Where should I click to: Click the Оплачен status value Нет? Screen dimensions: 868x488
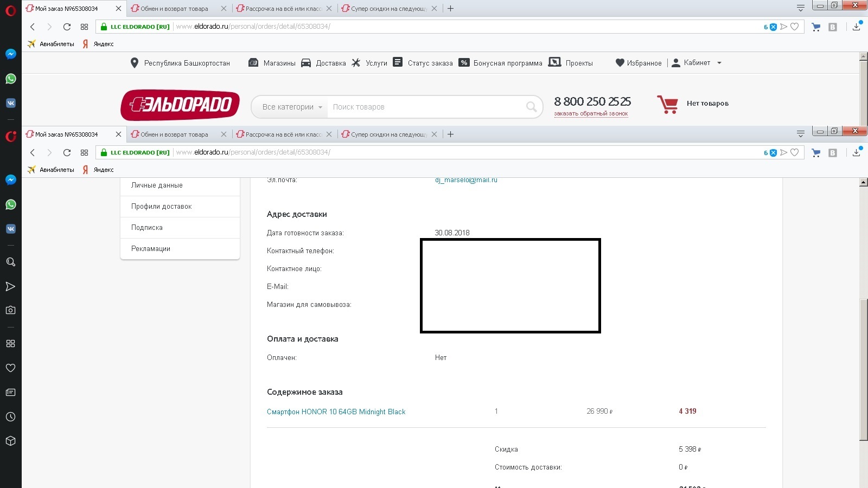(441, 358)
